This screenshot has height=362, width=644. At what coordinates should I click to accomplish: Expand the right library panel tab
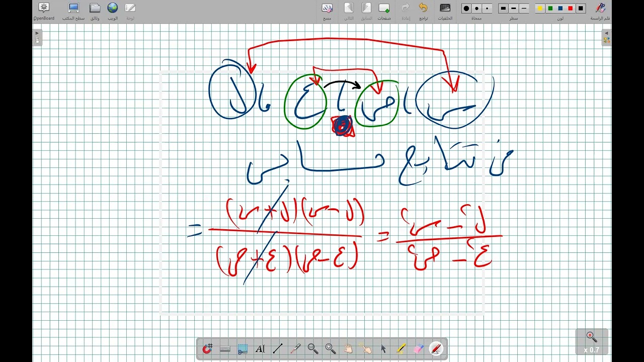[607, 38]
